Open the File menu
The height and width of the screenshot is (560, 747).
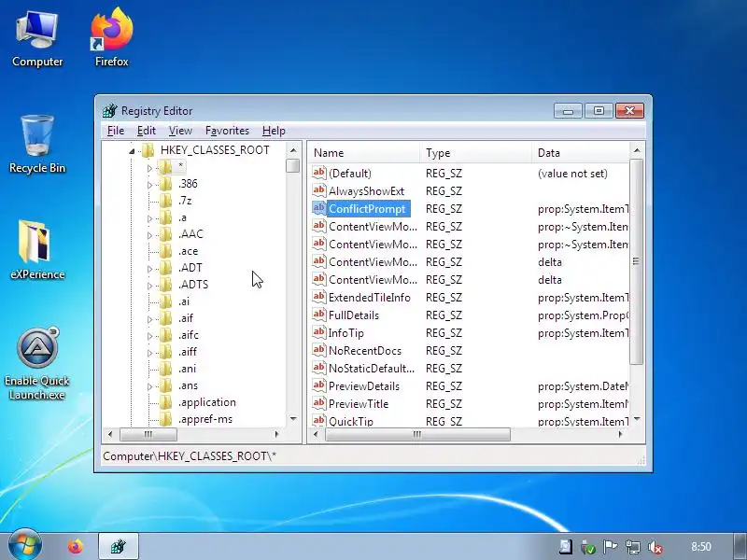pyautogui.click(x=115, y=131)
